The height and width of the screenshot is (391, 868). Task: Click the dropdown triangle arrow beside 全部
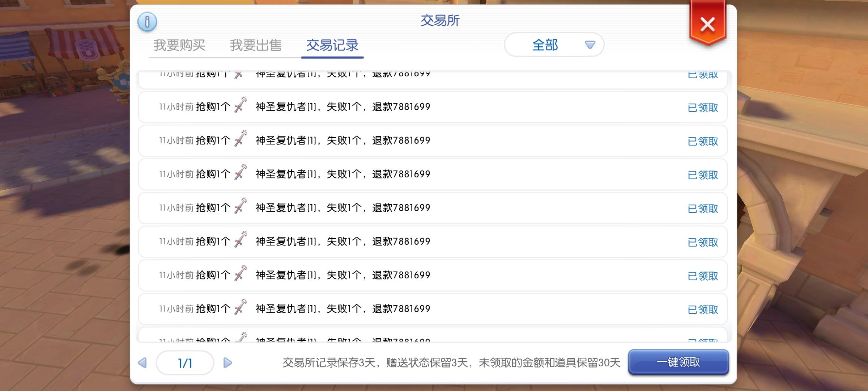[590, 45]
